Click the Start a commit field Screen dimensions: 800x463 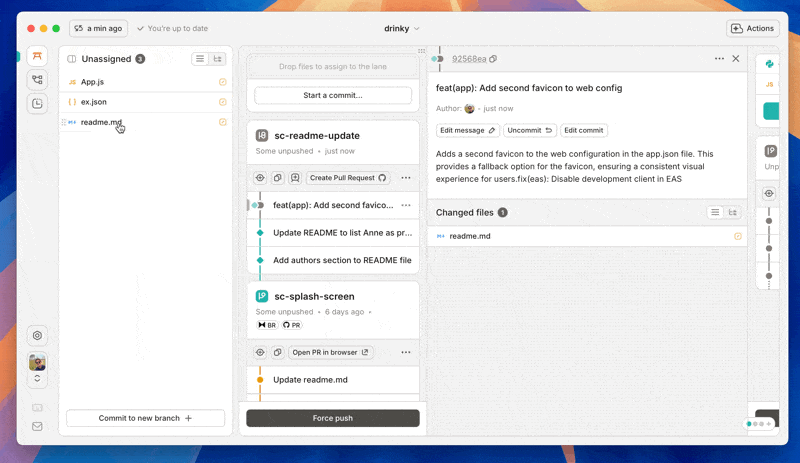pos(333,95)
